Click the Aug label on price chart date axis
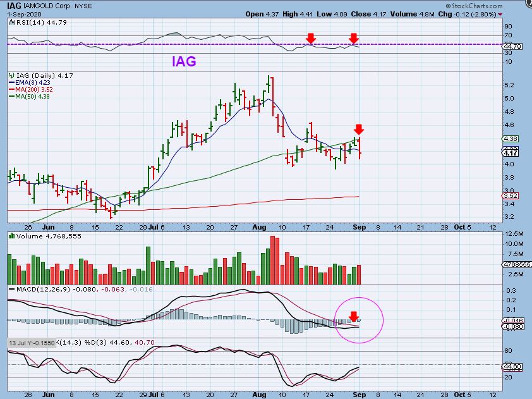This screenshot has width=532, height=399. pos(259,227)
